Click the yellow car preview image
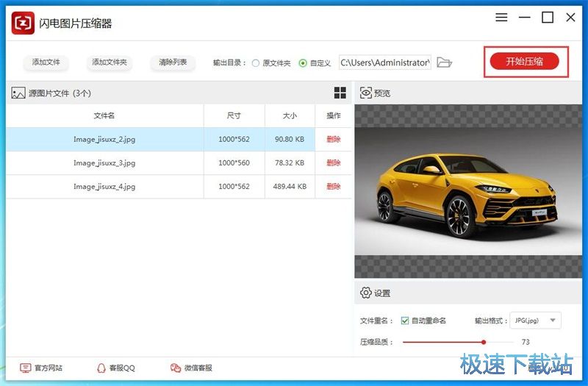The image size is (588, 386). [x=468, y=191]
